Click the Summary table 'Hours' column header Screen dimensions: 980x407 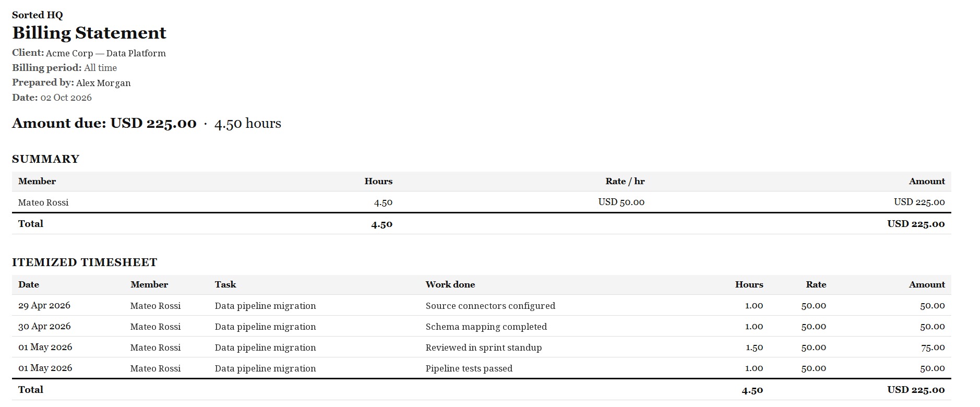click(378, 182)
